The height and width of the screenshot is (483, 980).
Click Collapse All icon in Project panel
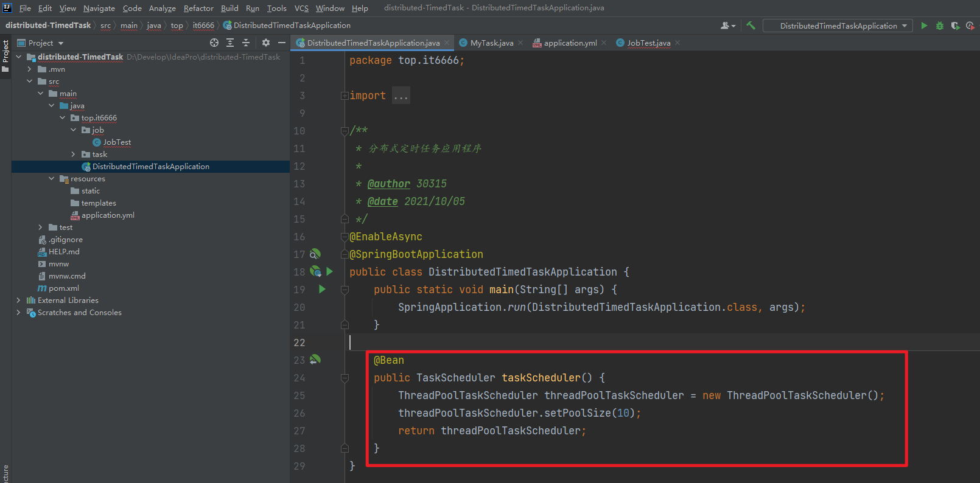coord(246,43)
